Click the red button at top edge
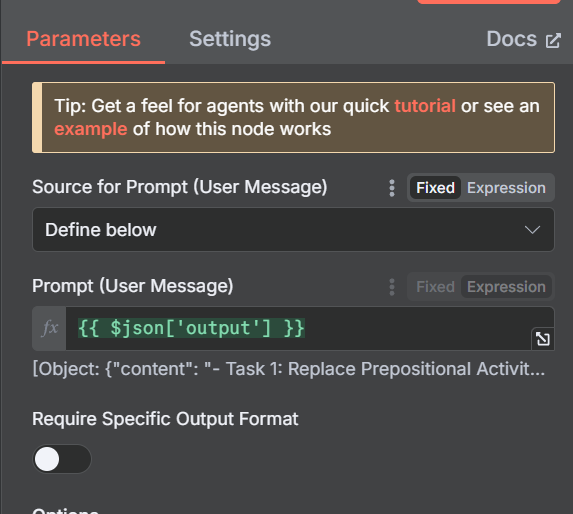573x514 pixels. [489, 2]
